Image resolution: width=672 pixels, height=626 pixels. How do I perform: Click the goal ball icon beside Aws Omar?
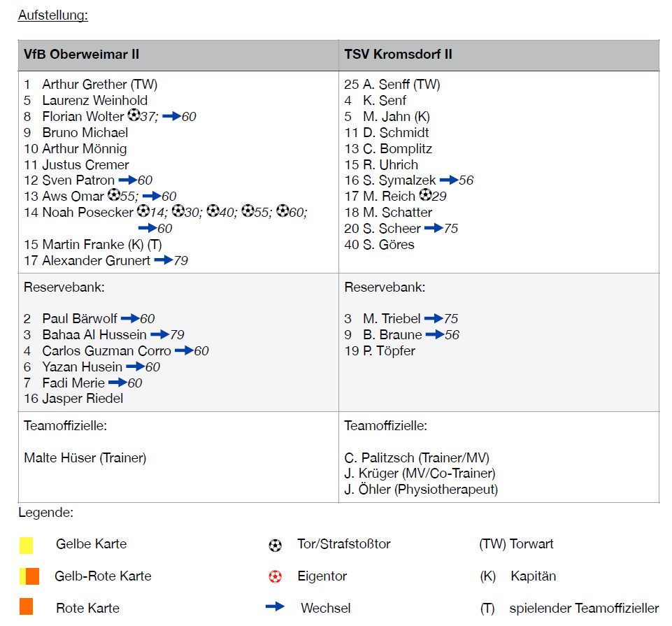[114, 196]
